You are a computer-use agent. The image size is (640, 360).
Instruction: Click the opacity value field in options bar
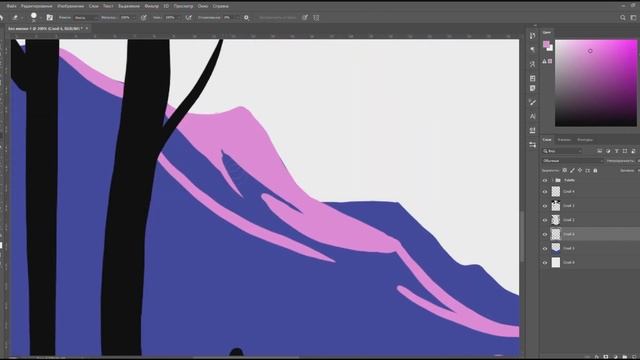tap(126, 18)
